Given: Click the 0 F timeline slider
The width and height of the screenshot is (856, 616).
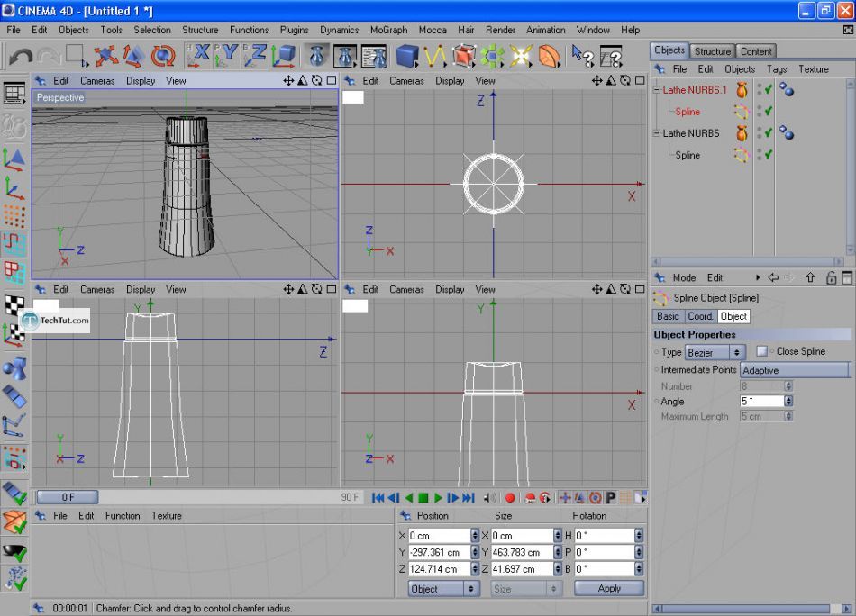Looking at the screenshot, I should pyautogui.click(x=68, y=497).
